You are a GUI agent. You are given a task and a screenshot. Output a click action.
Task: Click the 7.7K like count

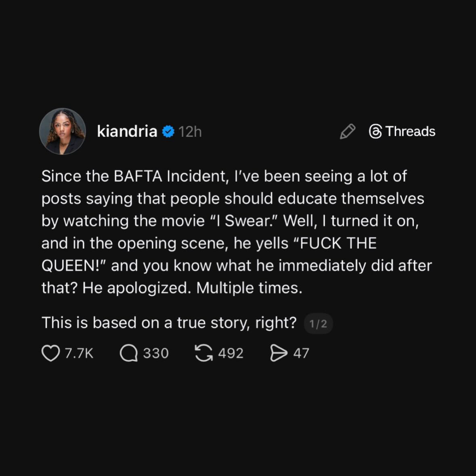click(x=79, y=353)
